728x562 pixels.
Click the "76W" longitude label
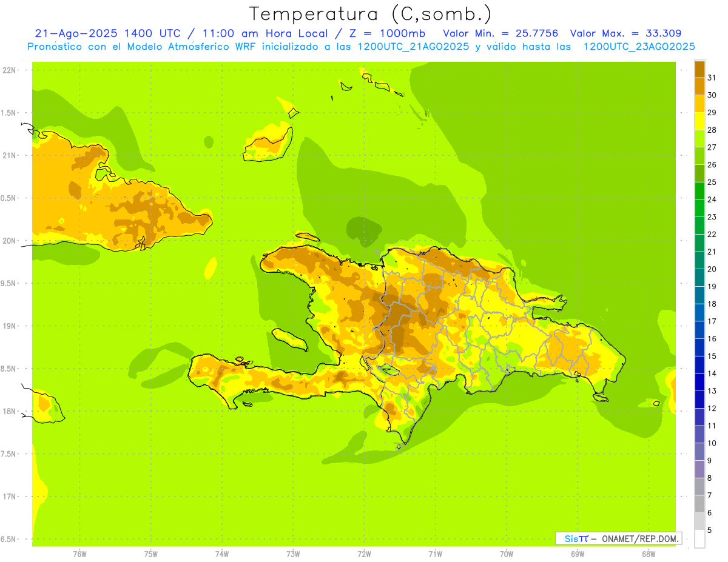click(80, 554)
